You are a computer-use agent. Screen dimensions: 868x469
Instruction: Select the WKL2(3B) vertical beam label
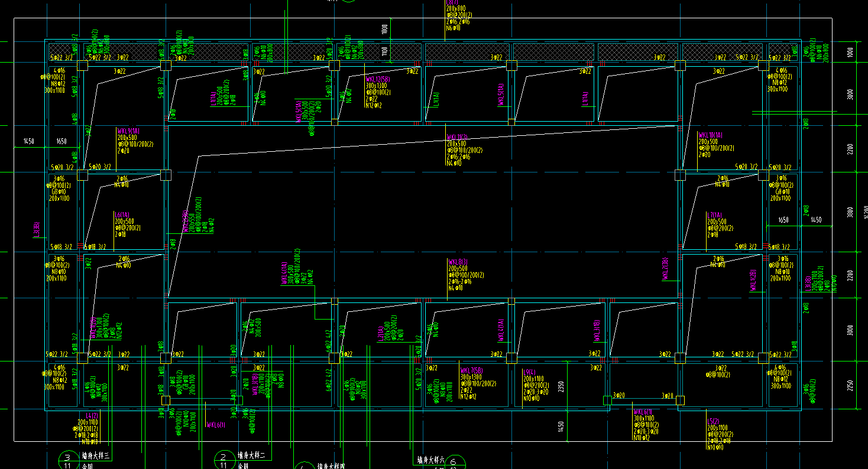(665, 269)
